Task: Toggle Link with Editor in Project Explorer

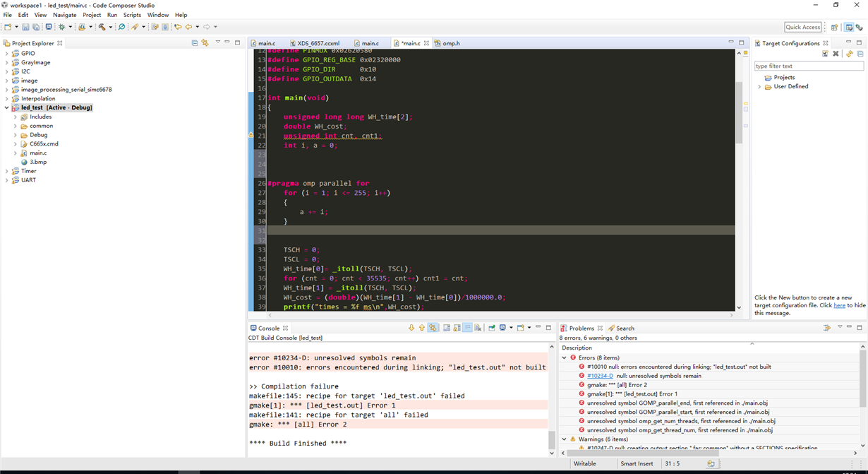Action: [205, 43]
